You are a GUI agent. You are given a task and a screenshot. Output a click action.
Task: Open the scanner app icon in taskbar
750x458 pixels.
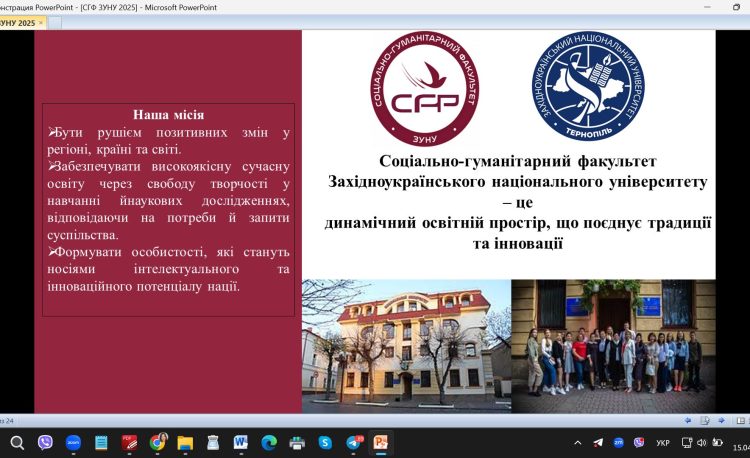213,443
